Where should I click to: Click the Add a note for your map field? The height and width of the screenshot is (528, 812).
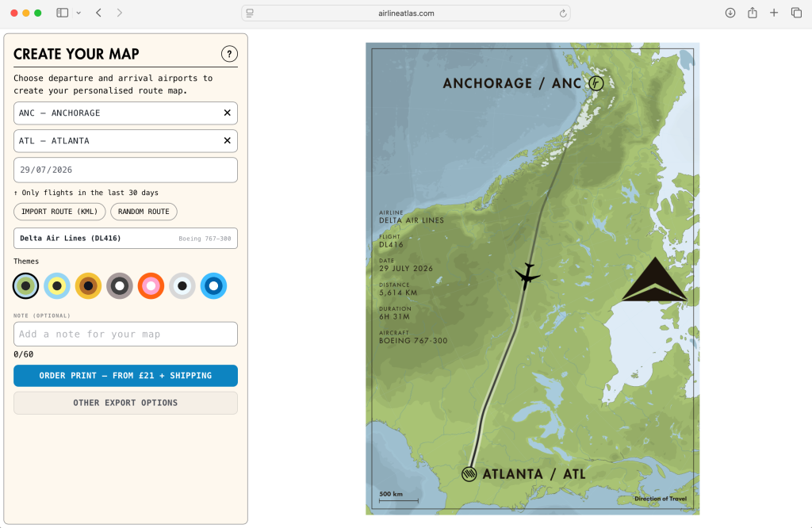click(x=125, y=335)
